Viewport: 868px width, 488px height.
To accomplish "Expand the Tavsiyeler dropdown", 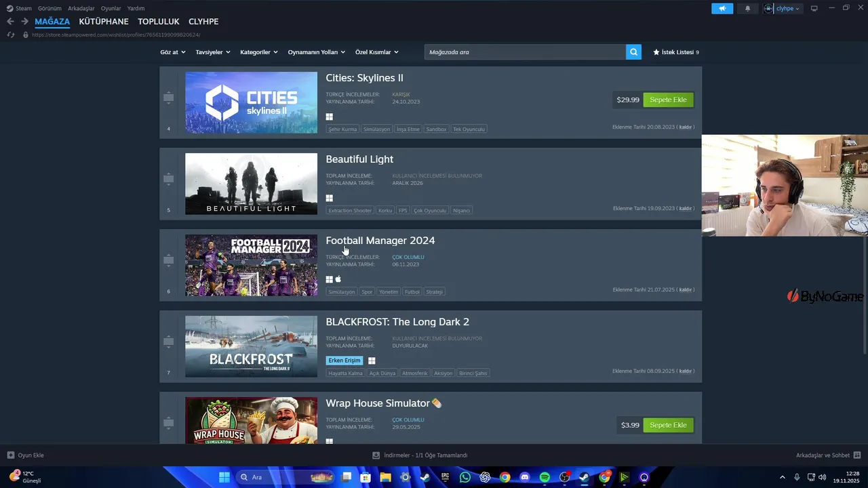I will coord(213,52).
